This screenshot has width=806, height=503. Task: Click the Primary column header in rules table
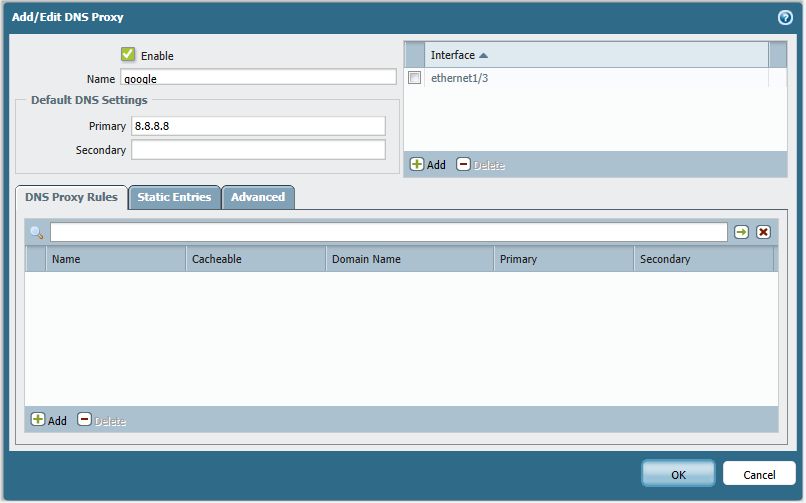564,259
